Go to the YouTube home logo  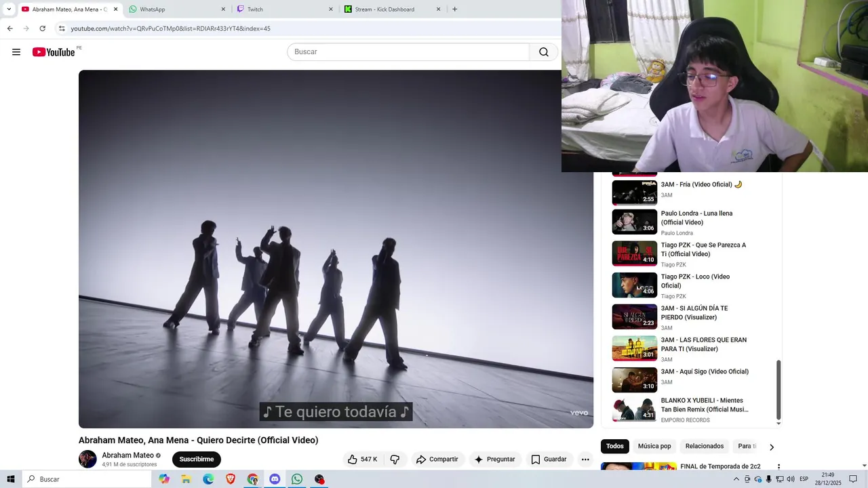pyautogui.click(x=54, y=52)
